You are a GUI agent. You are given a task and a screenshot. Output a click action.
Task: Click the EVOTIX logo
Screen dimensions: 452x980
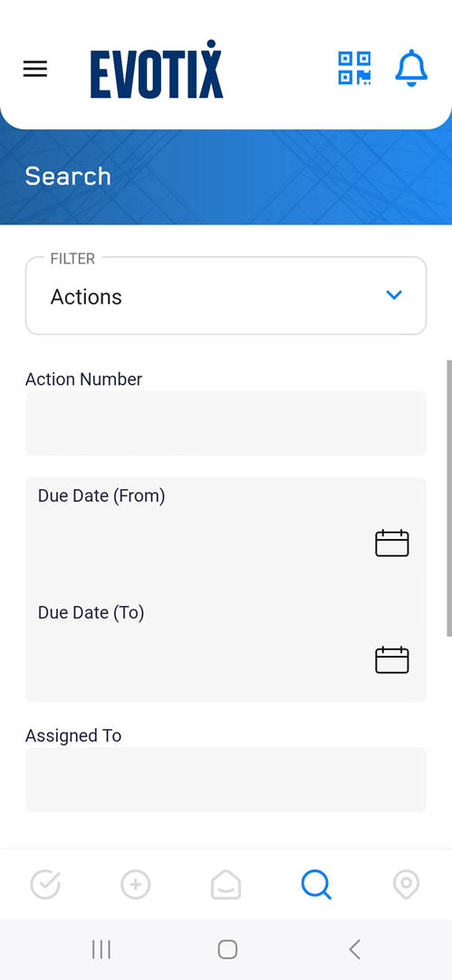coord(157,70)
